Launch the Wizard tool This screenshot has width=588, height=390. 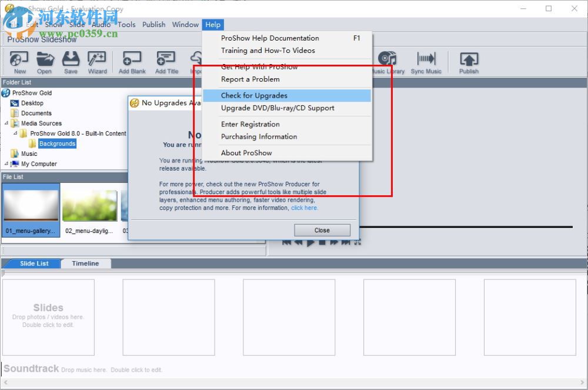point(97,62)
